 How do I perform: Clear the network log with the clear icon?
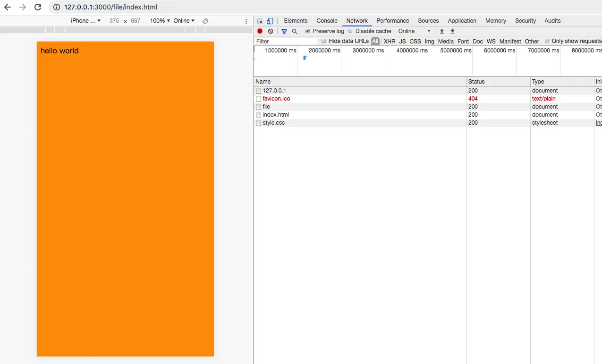[271, 31]
